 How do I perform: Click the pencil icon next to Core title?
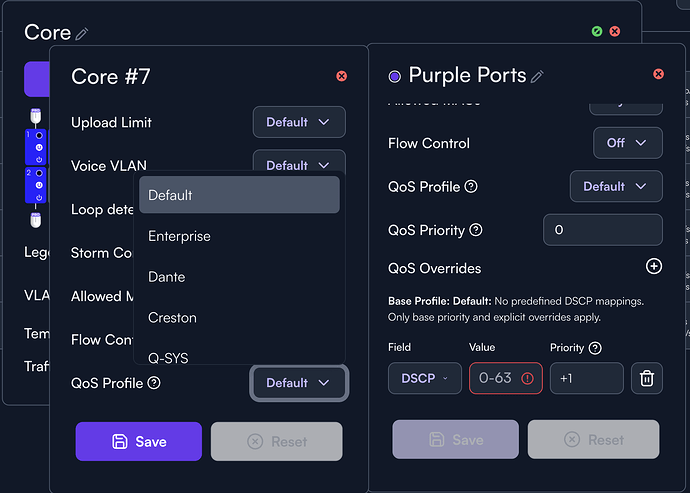point(82,34)
